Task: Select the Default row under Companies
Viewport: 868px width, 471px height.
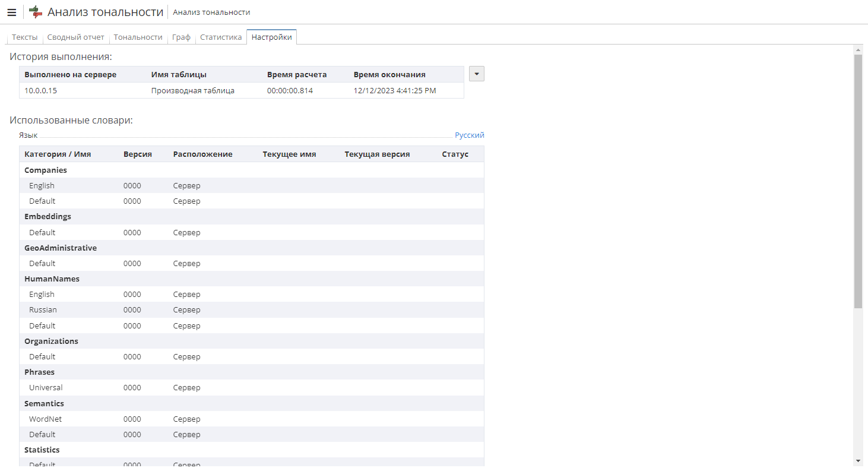Action: coord(252,201)
